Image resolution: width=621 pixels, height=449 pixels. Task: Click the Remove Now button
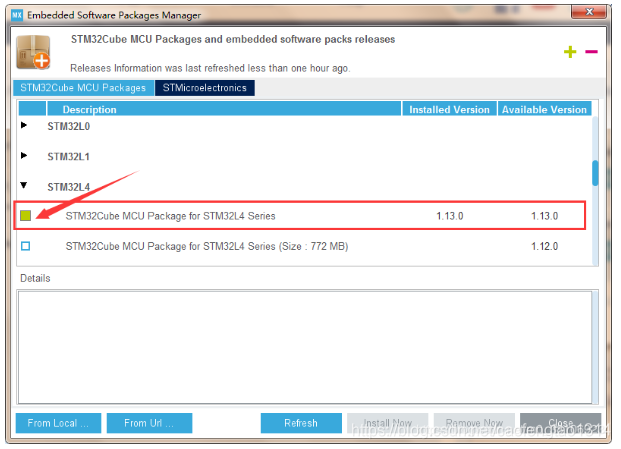[x=474, y=423]
